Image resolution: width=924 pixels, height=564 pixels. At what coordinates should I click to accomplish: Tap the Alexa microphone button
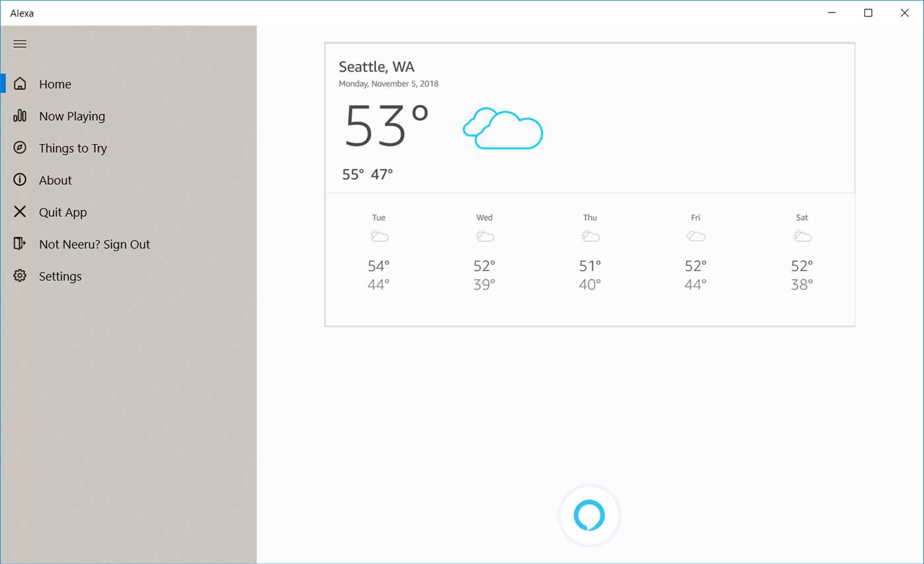pos(589,514)
